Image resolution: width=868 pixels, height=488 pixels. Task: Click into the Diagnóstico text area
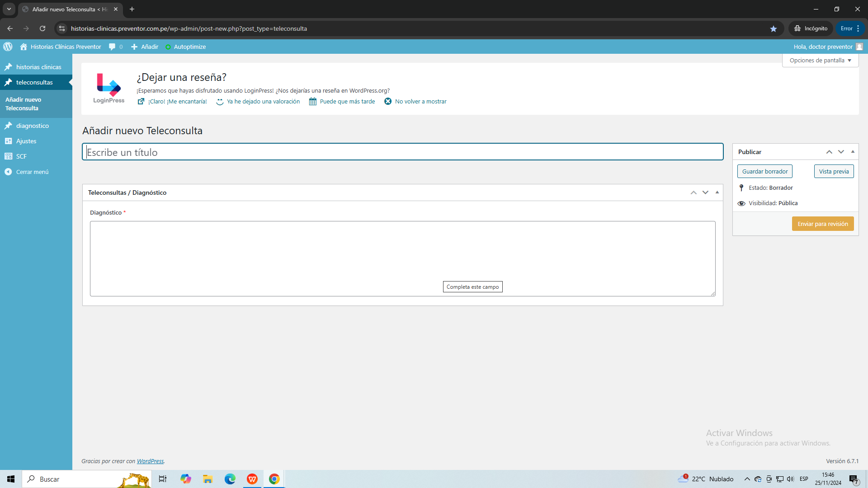click(x=402, y=258)
